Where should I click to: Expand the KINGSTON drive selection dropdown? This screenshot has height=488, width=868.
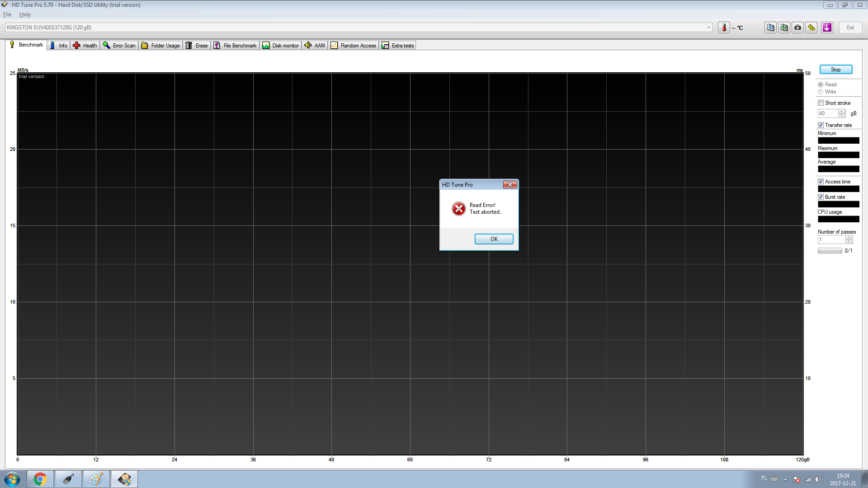pos(708,28)
